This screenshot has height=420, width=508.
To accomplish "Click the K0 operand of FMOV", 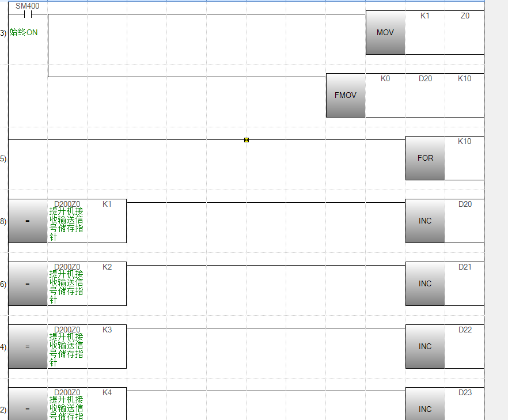I will (x=385, y=79).
